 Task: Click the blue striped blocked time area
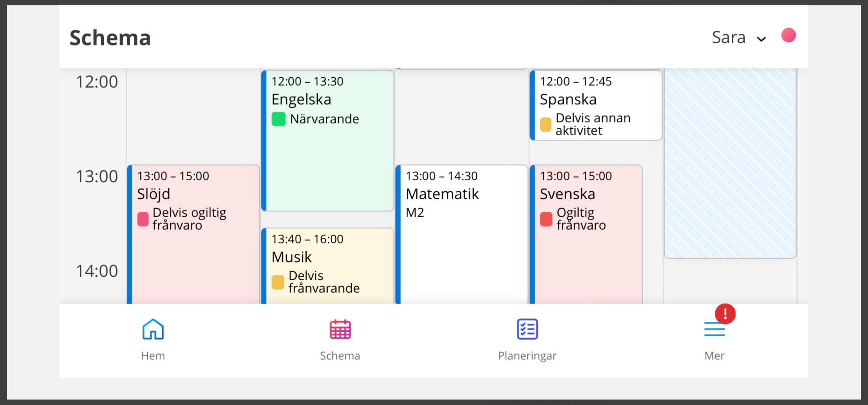click(730, 163)
